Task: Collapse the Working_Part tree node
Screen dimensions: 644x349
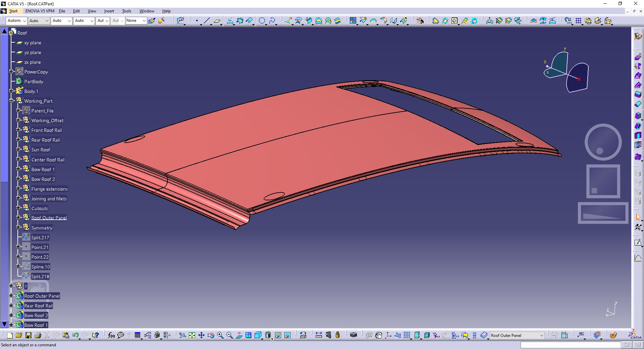Action: tap(11, 101)
